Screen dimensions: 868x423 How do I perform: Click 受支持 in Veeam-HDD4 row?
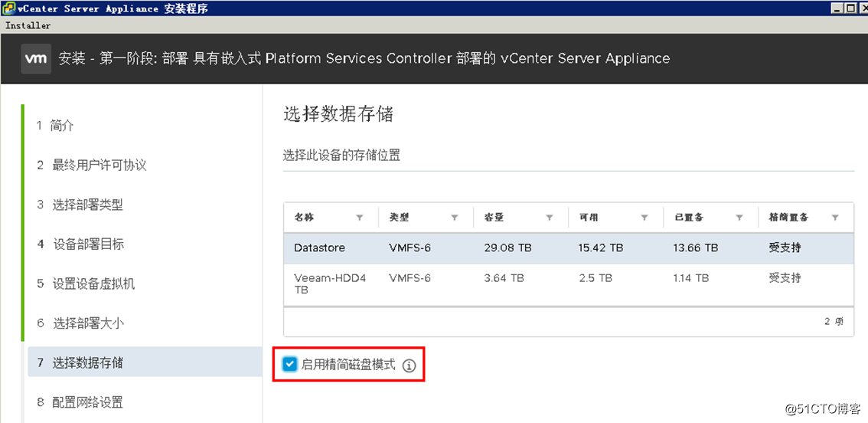[785, 277]
